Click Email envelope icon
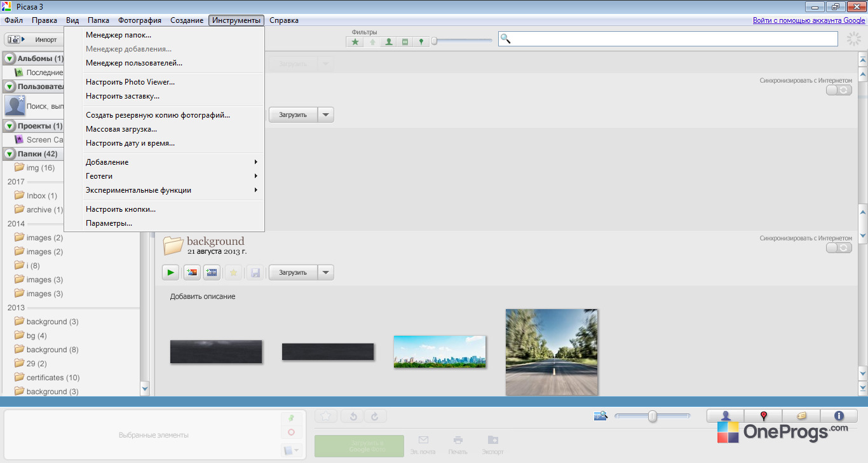This screenshot has width=868, height=463. tap(423, 439)
